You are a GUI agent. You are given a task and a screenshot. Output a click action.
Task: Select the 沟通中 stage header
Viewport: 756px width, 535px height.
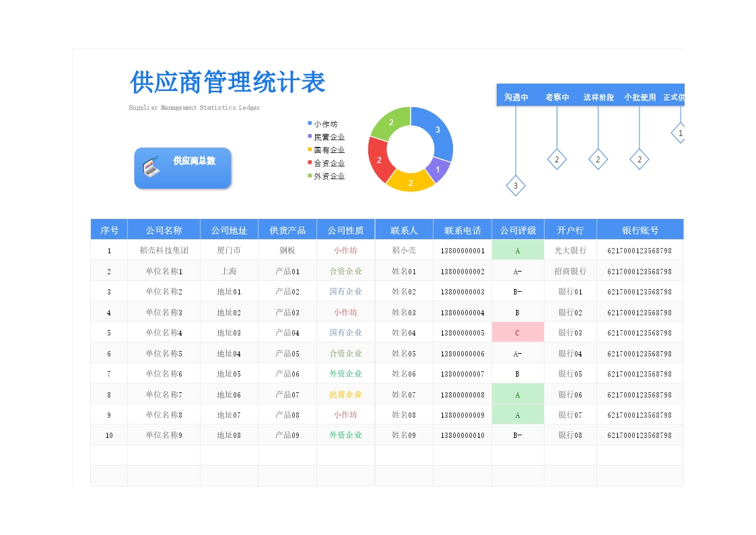tap(516, 97)
